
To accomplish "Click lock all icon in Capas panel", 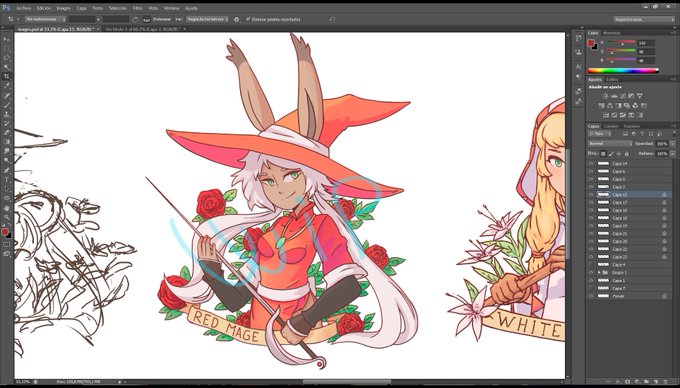I will pyautogui.click(x=627, y=153).
